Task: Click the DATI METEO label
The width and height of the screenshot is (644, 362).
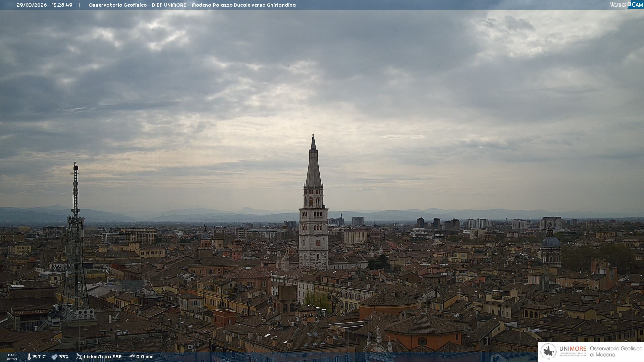Action: (x=12, y=357)
